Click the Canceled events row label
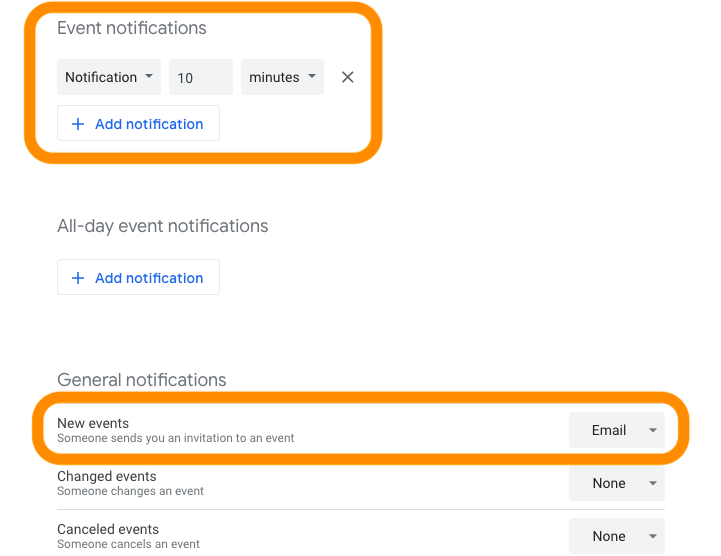 pos(108,529)
